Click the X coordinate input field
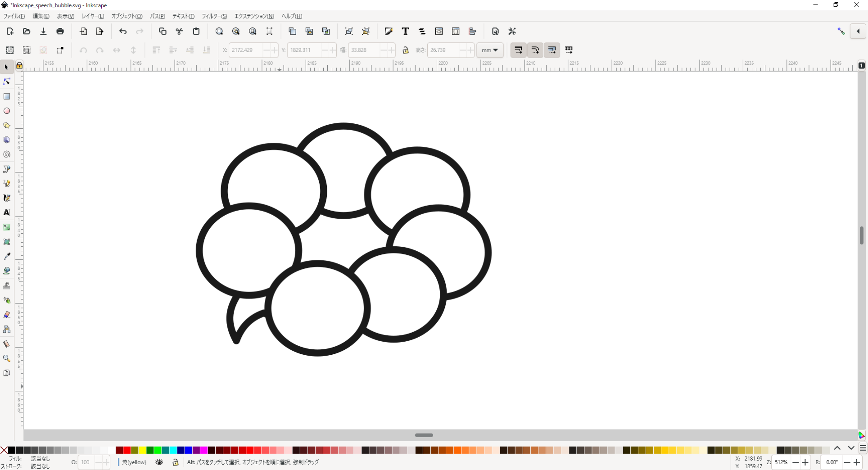This screenshot has width=868, height=470. coord(246,50)
